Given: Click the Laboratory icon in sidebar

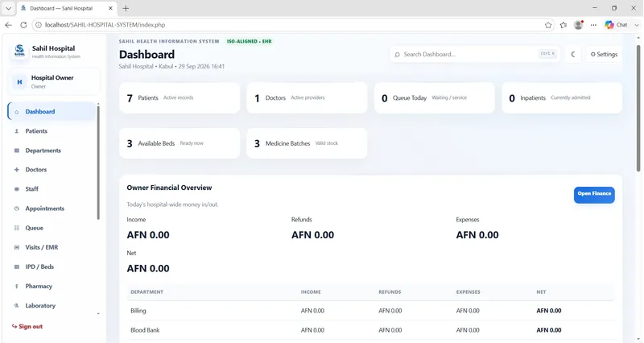Looking at the screenshot, I should 17,306.
